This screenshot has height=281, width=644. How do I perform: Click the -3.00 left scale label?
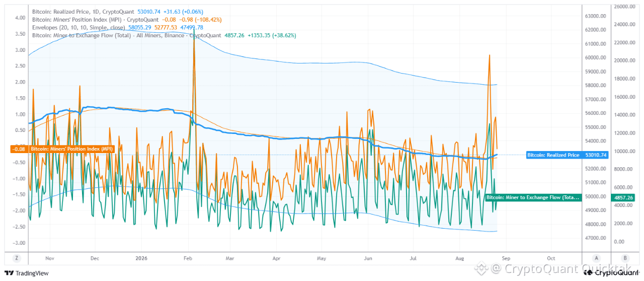click(19, 243)
